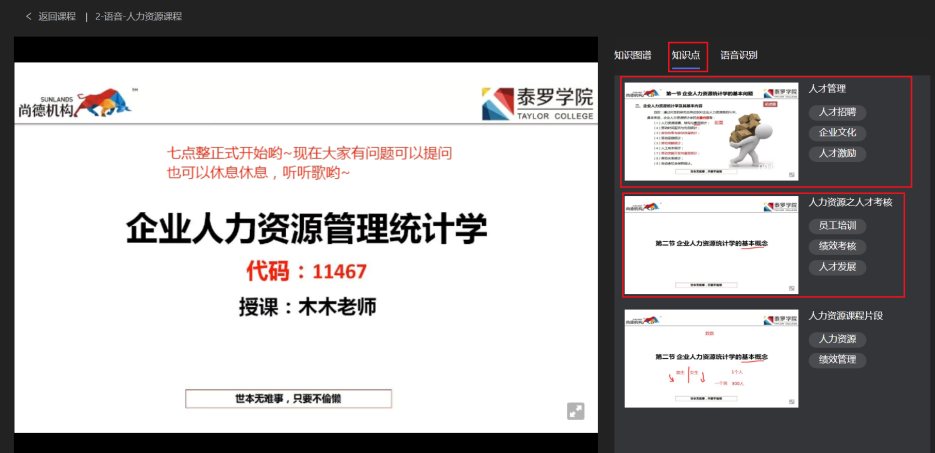
Task: Click the main video slide area
Action: pyautogui.click(x=306, y=247)
